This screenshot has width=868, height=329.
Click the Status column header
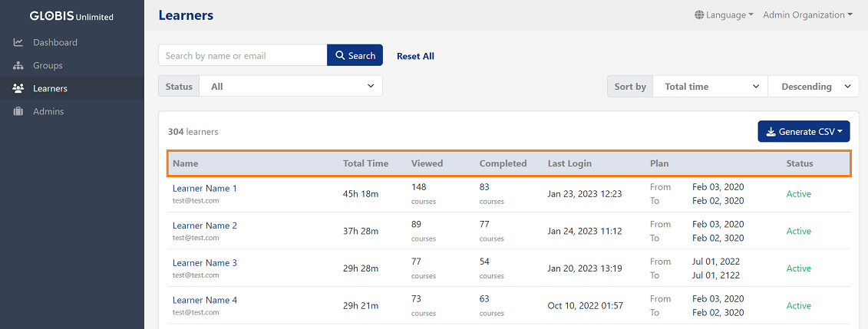click(800, 163)
